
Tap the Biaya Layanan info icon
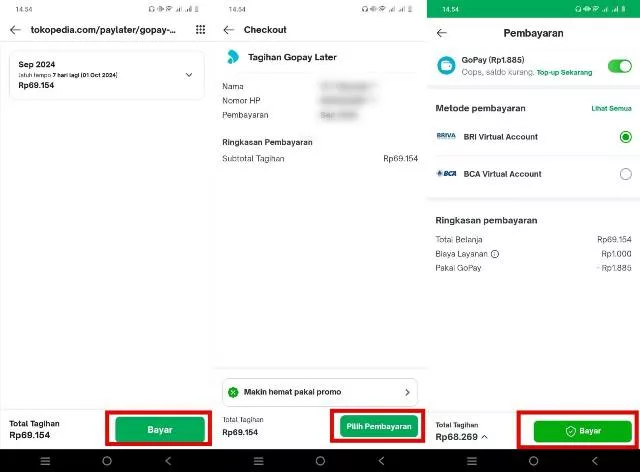495,254
